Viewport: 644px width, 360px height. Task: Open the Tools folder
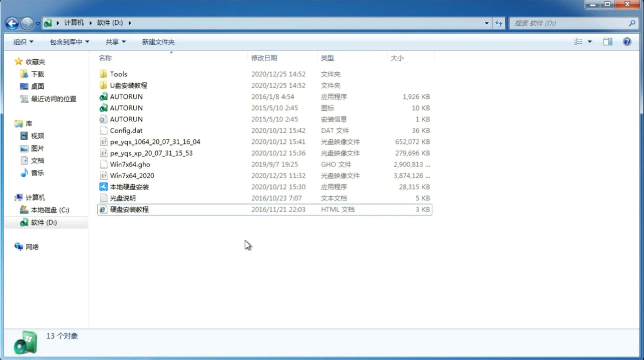pyautogui.click(x=118, y=74)
